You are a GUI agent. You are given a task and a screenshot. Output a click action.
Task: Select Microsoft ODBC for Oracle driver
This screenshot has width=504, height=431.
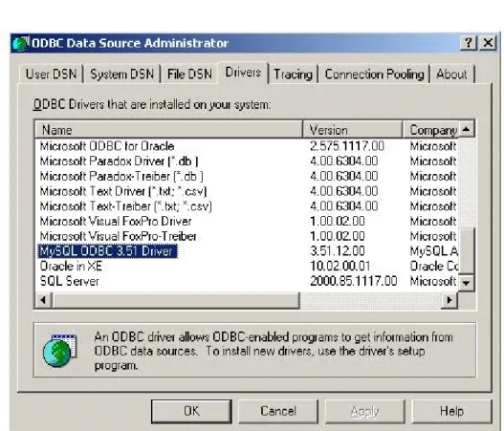107,146
